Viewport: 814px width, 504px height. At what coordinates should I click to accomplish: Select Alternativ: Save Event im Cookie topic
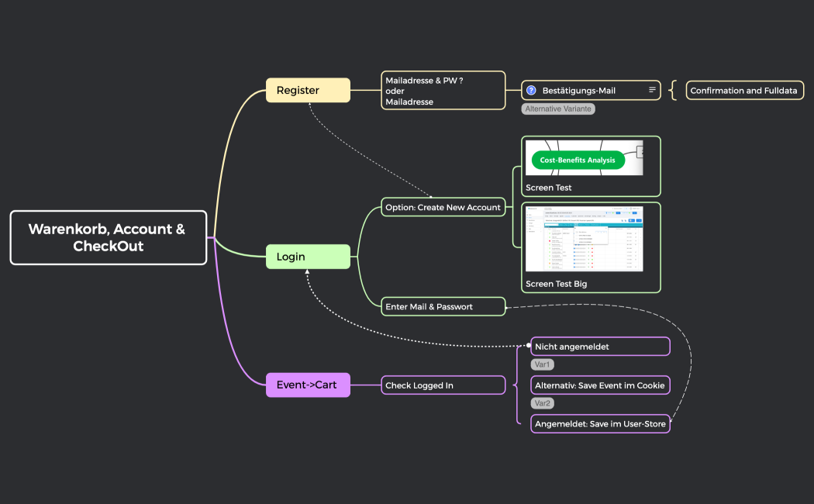(x=599, y=385)
